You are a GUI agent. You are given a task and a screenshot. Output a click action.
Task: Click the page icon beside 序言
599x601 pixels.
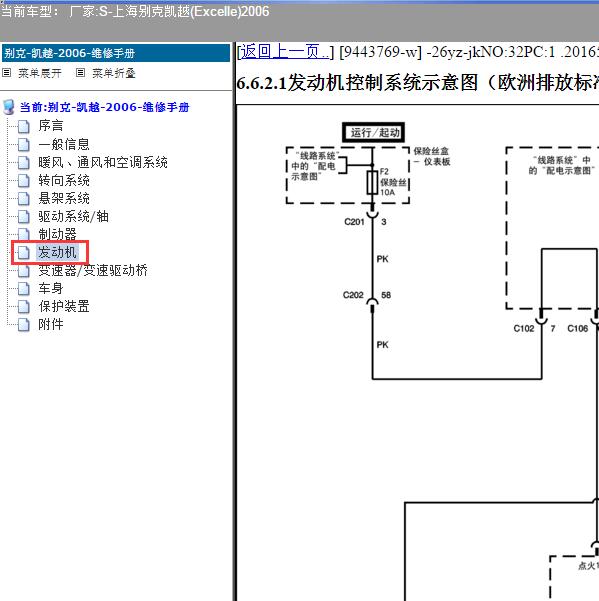coord(24,126)
